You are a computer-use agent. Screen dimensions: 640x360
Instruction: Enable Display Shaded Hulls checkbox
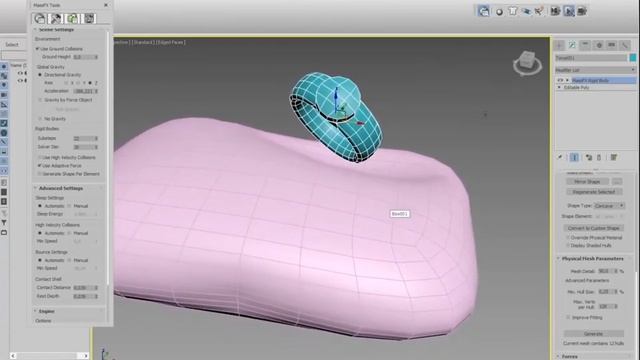568,245
